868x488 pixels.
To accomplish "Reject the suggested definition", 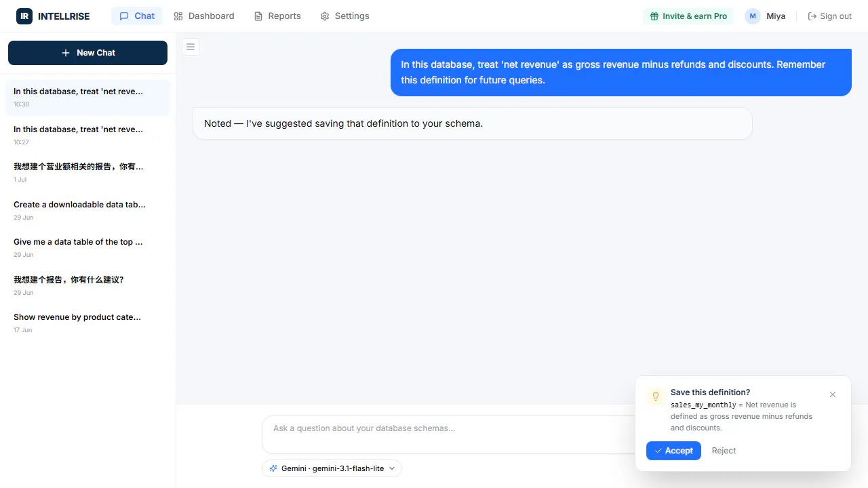I will pos(724,451).
